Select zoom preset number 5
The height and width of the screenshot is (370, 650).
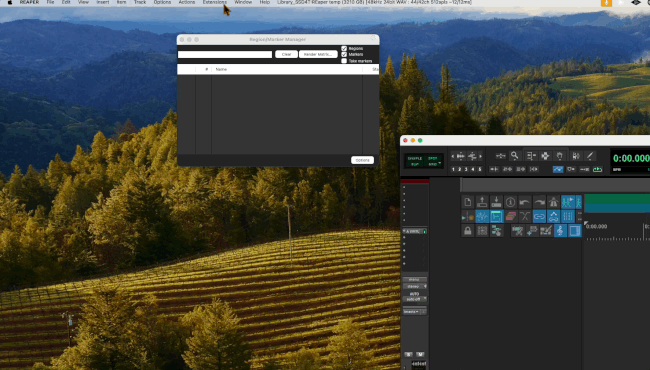click(x=480, y=169)
